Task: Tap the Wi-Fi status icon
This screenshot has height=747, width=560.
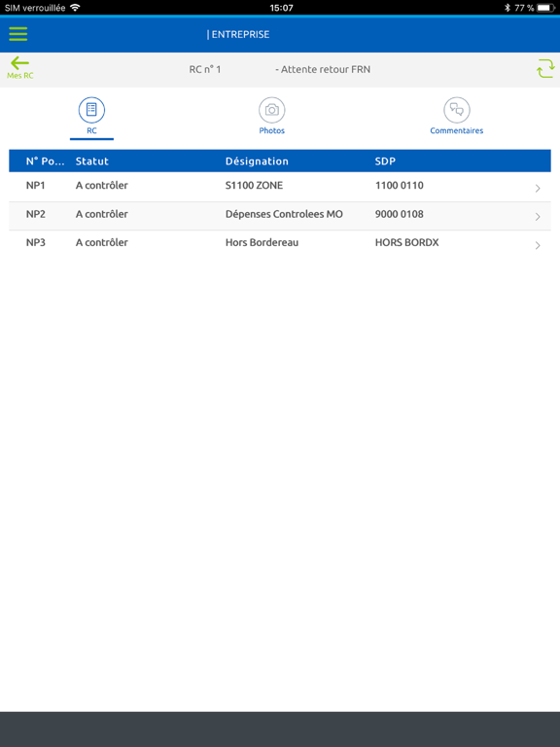Action: (x=75, y=7)
